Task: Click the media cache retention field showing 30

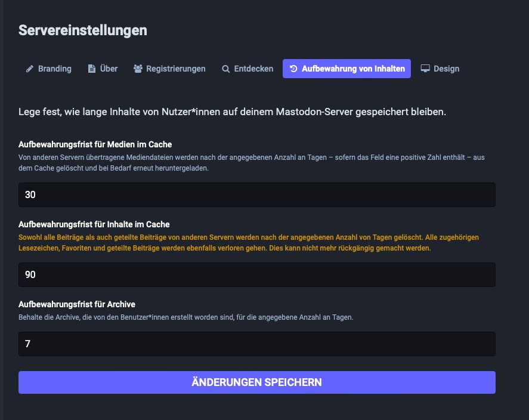Action: [x=256, y=194]
